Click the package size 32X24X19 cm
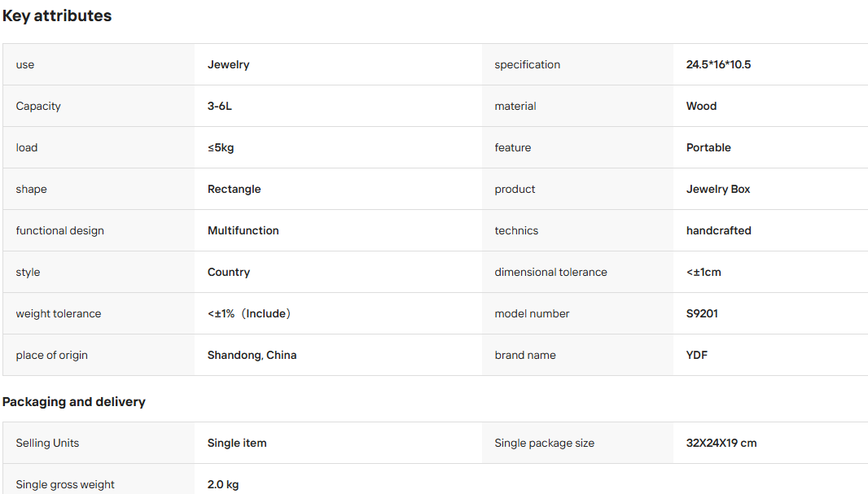 (x=721, y=443)
